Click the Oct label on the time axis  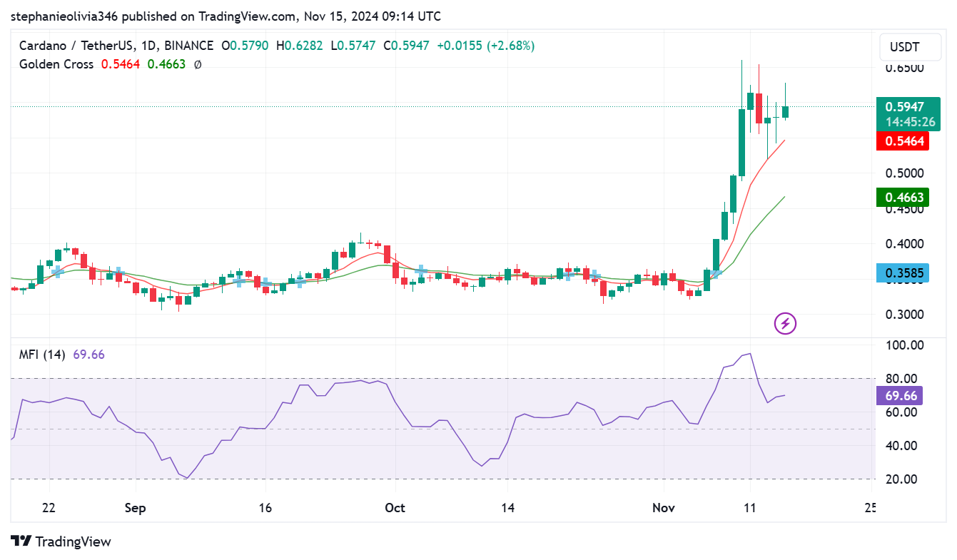coord(395,508)
